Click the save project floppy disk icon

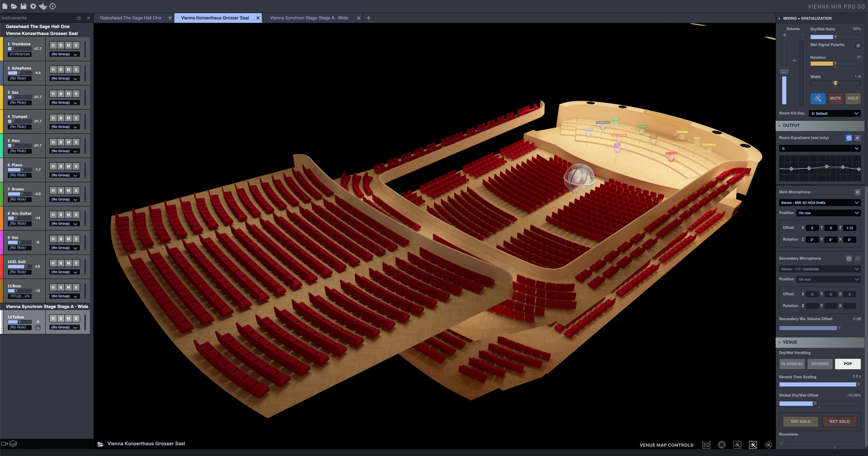(24, 6)
